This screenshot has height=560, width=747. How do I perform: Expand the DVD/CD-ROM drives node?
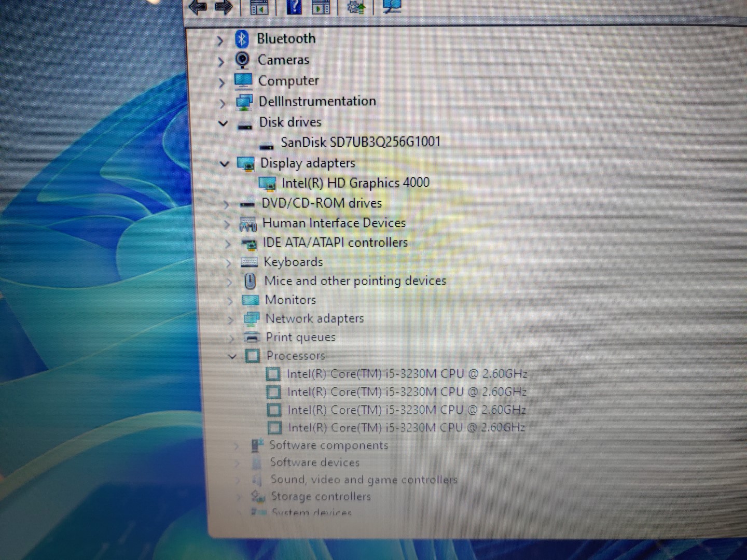(x=226, y=205)
